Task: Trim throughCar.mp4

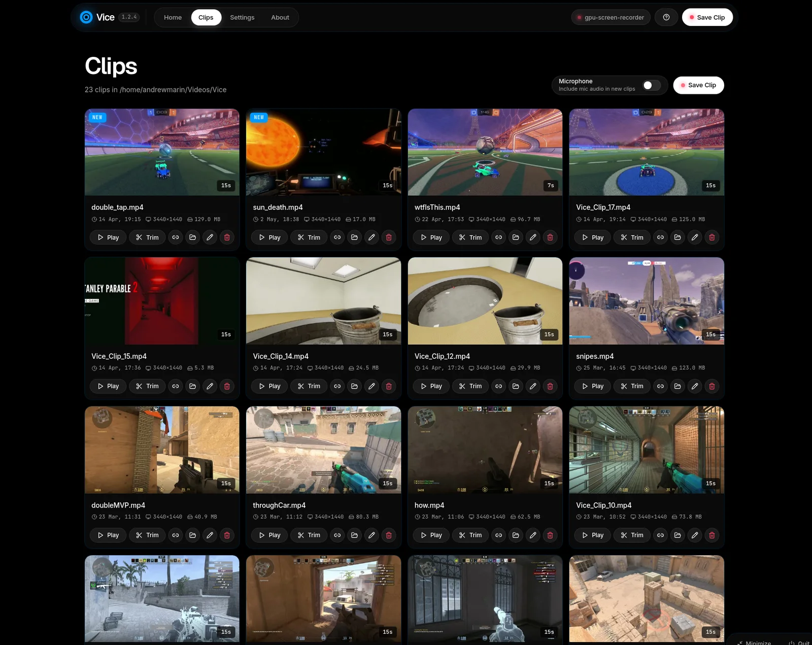Action: (309, 535)
